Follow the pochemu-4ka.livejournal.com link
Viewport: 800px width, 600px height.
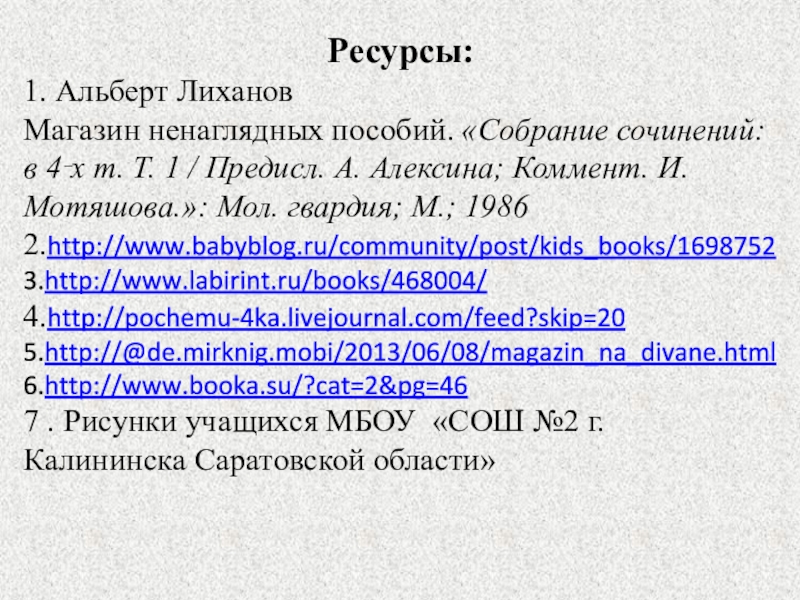[x=336, y=318]
